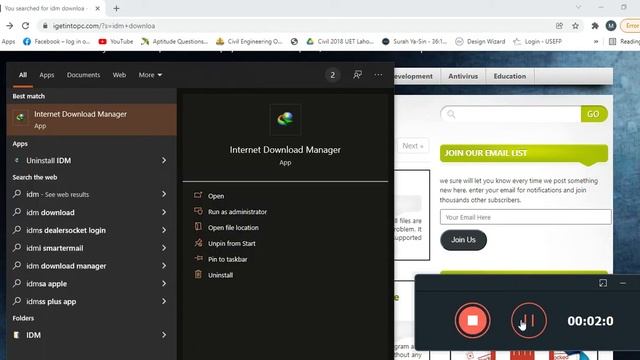Open the IDM folder result

(33, 335)
